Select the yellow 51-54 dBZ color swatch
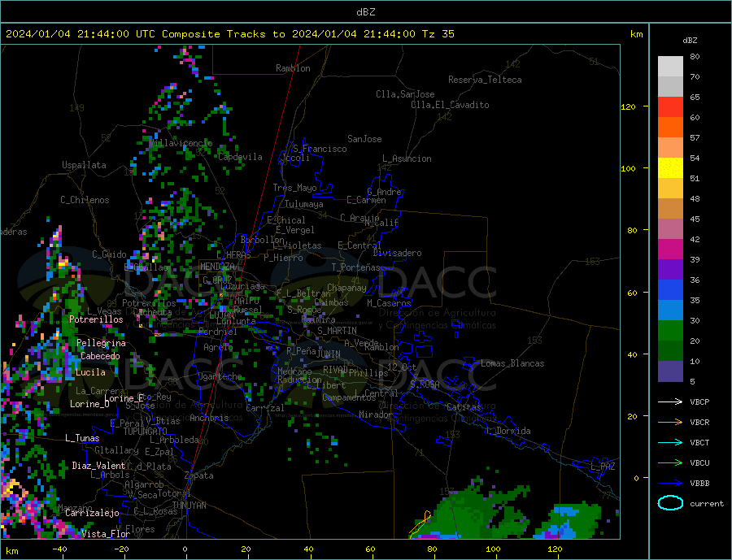Image resolution: width=732 pixels, height=560 pixels. point(670,168)
